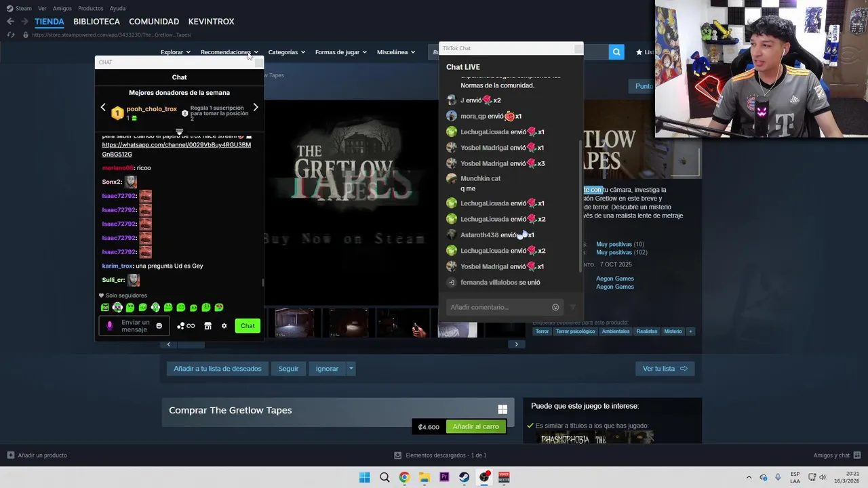Switch to BIBLIOTECA tab

coord(96,22)
